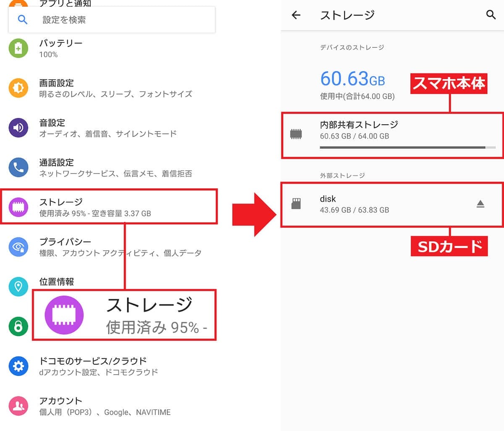504x431 pixels.
Task: Tap the 43.69 GB / 63.83 GB text
Action: tap(354, 210)
